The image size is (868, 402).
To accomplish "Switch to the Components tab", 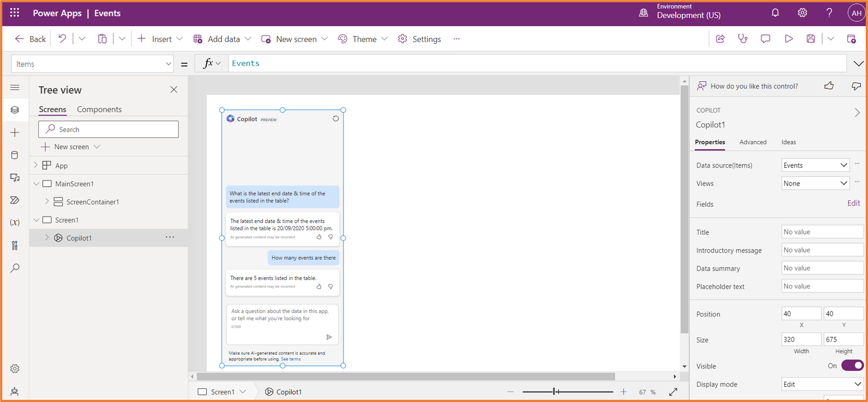I will (x=99, y=109).
